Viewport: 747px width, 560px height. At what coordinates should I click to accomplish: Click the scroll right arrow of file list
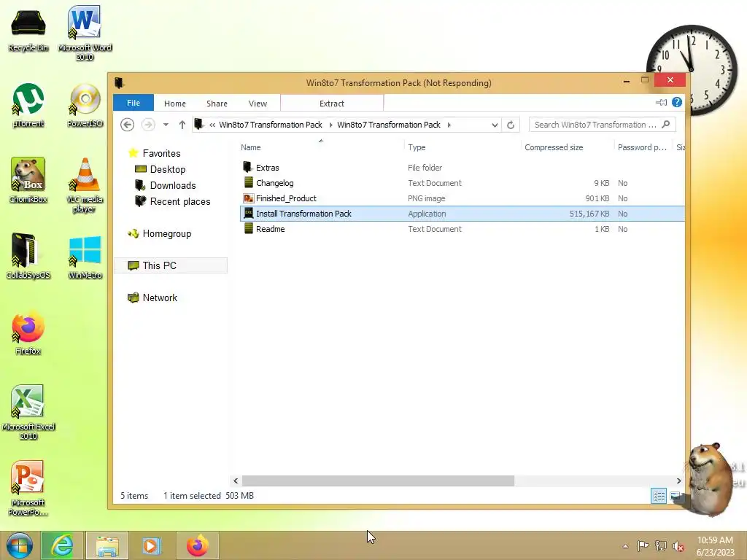click(x=679, y=481)
